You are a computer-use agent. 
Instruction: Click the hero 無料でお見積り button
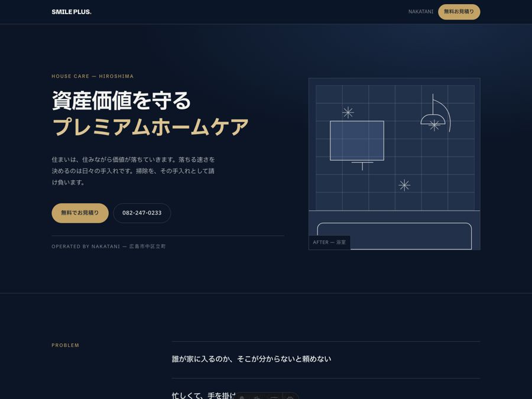click(x=80, y=213)
